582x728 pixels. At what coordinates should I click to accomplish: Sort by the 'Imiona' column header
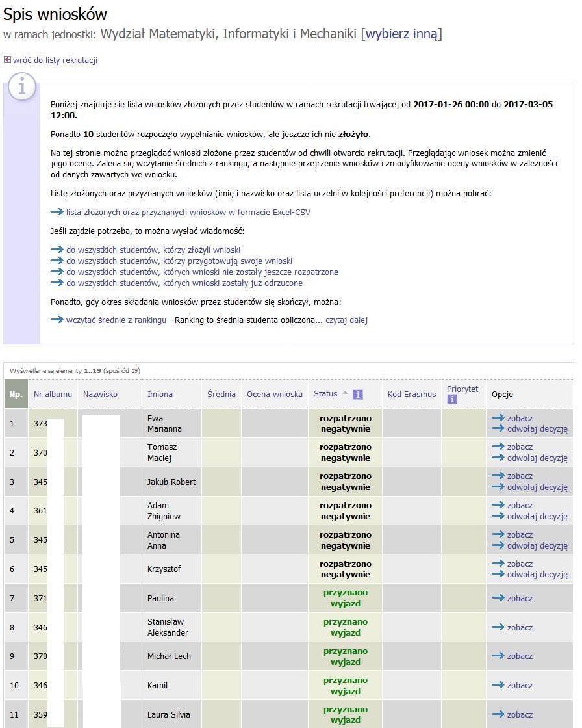(x=160, y=394)
